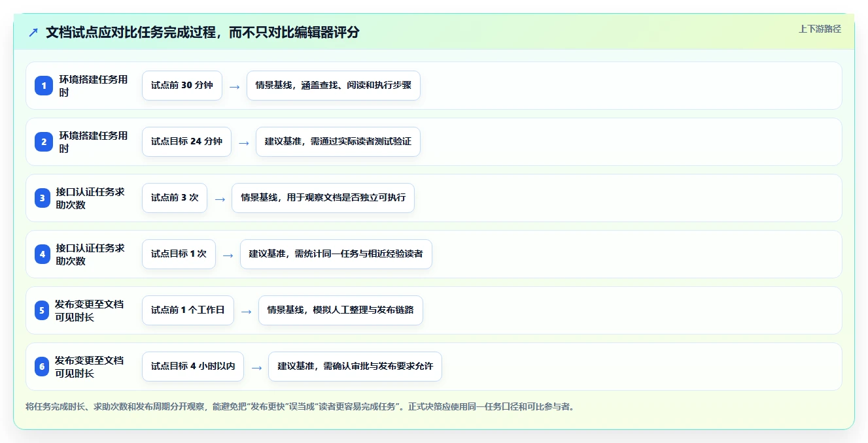Click 环境搭建任务用时 label in the 试点目标 24 分钟 row
The image size is (868, 443).
94,142
